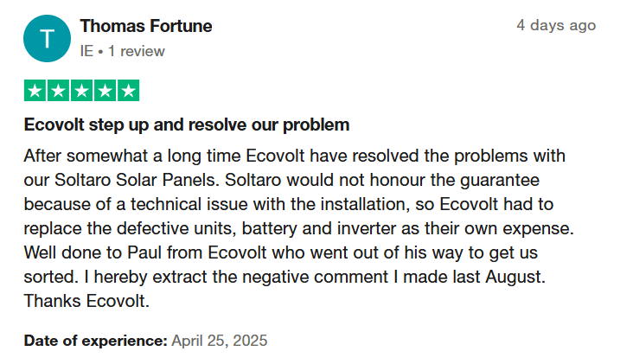Click the review's first line starting 'After somewhat'
Screen dimensions: 633x364
pos(295,156)
